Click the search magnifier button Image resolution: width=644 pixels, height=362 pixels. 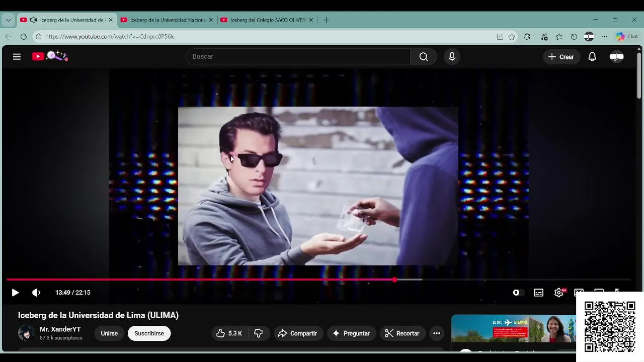tap(424, 57)
